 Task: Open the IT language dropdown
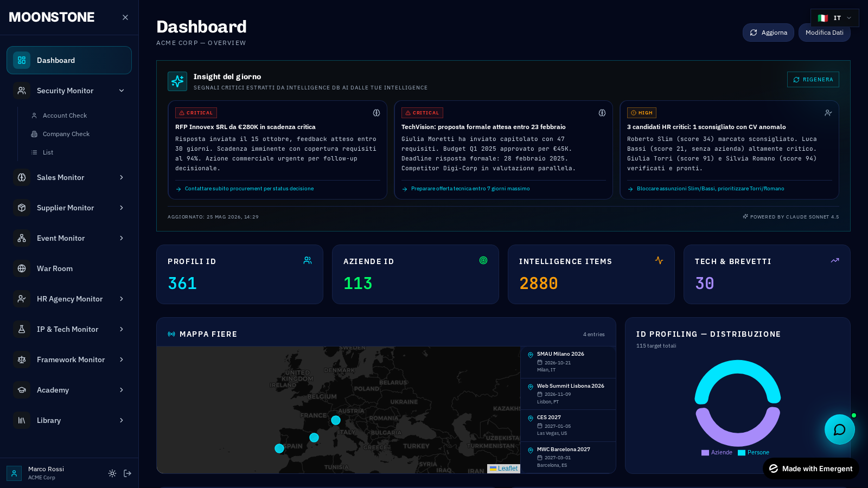(x=835, y=18)
